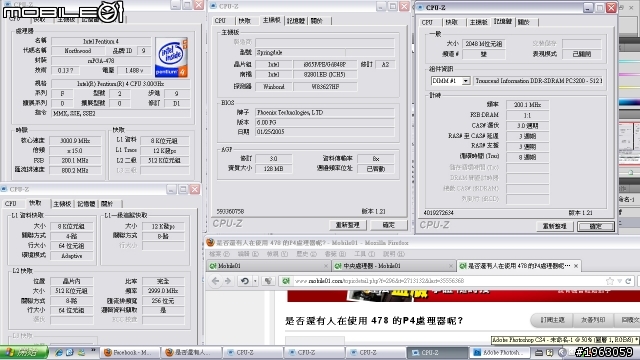Click Mobile01 site icon in address bar
This screenshot has width=640, height=360.
click(286, 281)
